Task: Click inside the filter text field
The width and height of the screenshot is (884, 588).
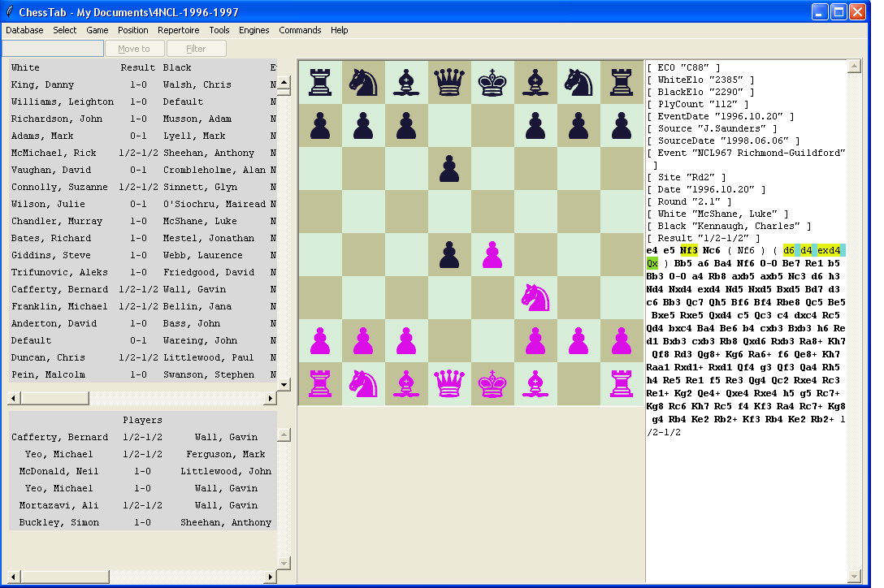Action: 53,48
